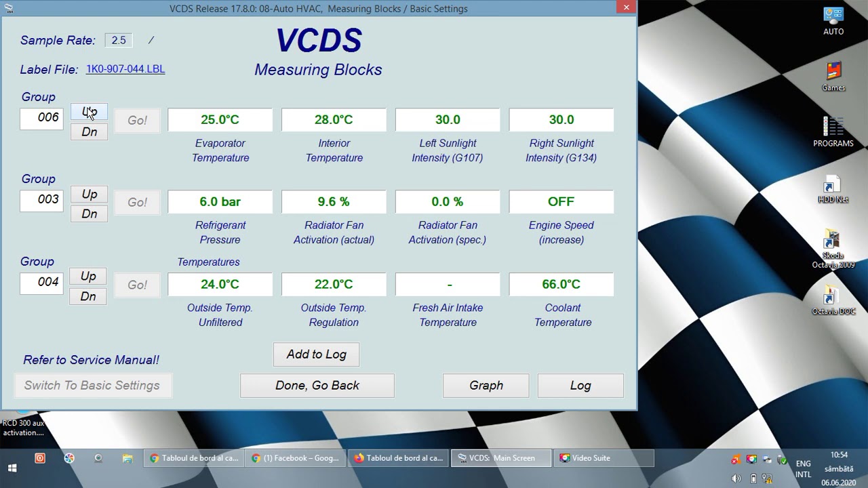Viewport: 868px width, 488px height.
Task: Open Skoda Octavia 2009 desktop shortcut
Action: [x=833, y=249]
